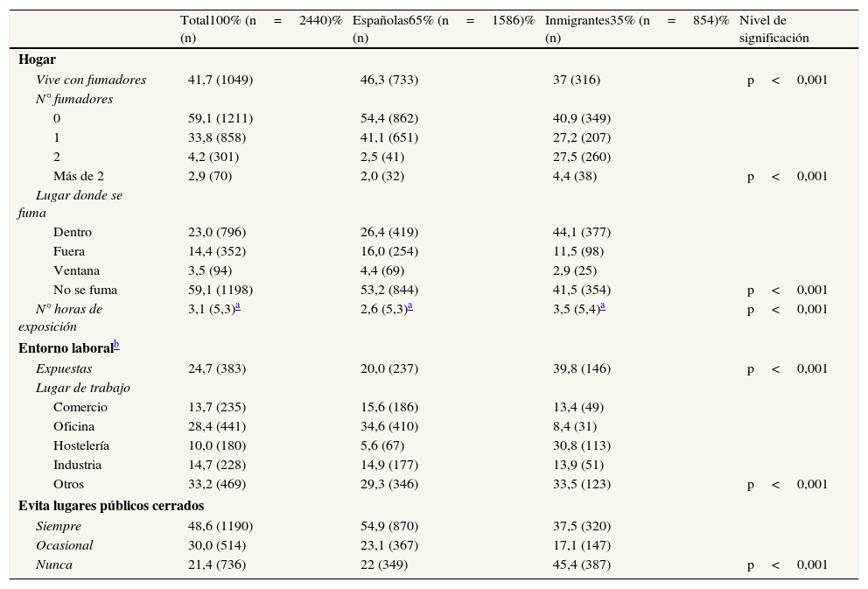Open footnote a in the Inmigrantes column
This screenshot has height=589, width=868.
tap(602, 305)
